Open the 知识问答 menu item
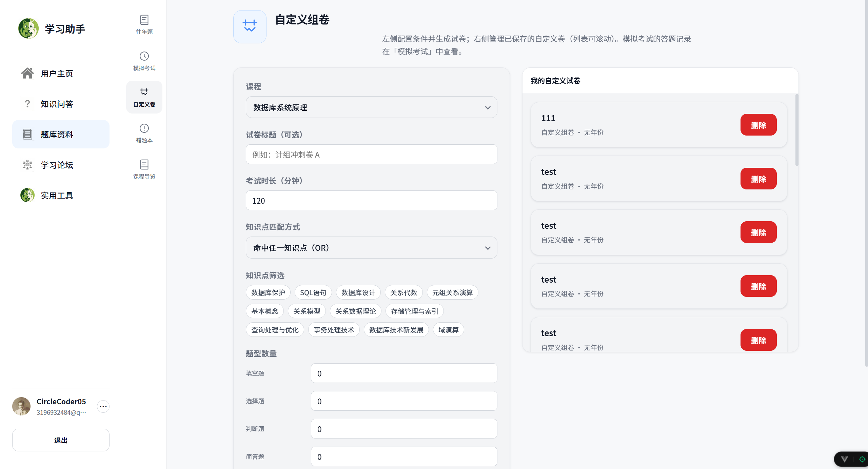This screenshot has height=469, width=868. [x=61, y=104]
